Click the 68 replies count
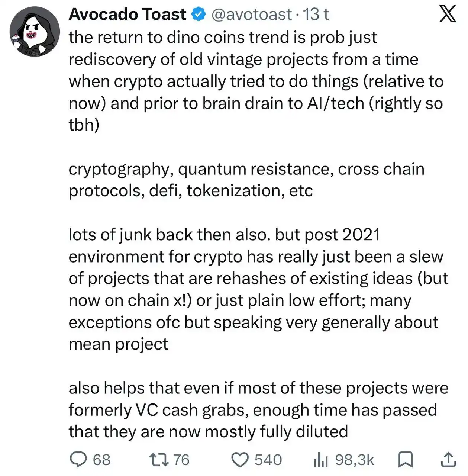Viewport: 468px width, 476px height. coord(101,460)
